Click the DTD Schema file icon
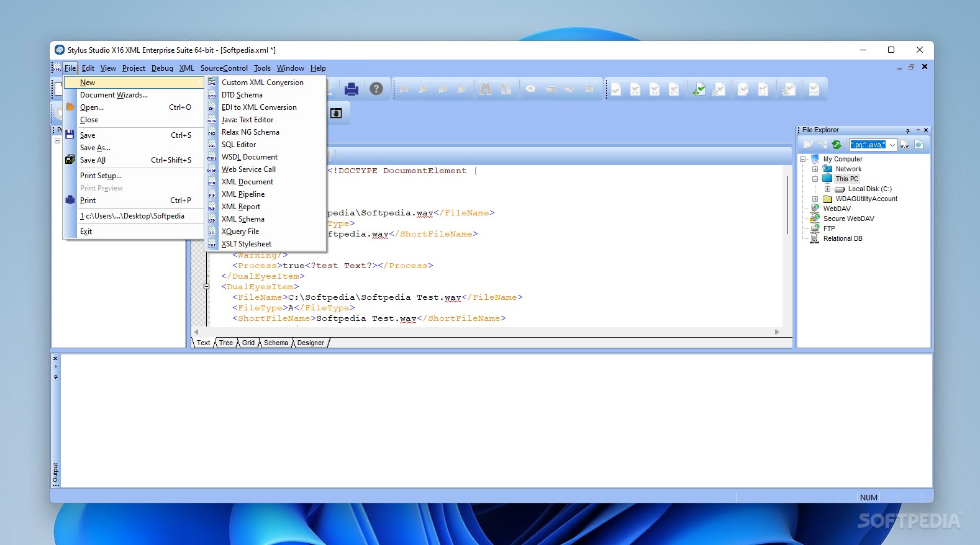Image resolution: width=980 pixels, height=545 pixels. point(212,95)
